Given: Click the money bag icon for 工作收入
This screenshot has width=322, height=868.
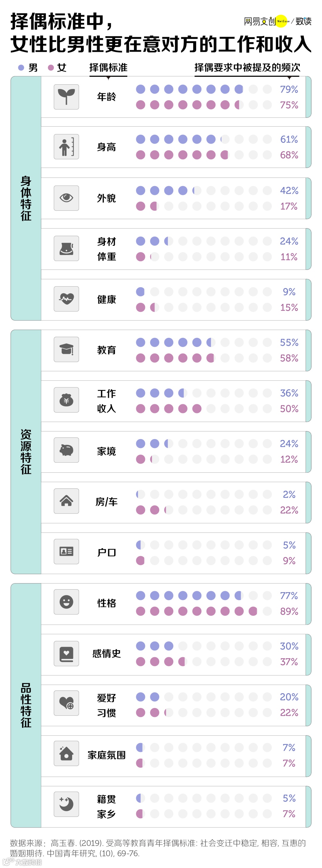Looking at the screenshot, I should 66,400.
